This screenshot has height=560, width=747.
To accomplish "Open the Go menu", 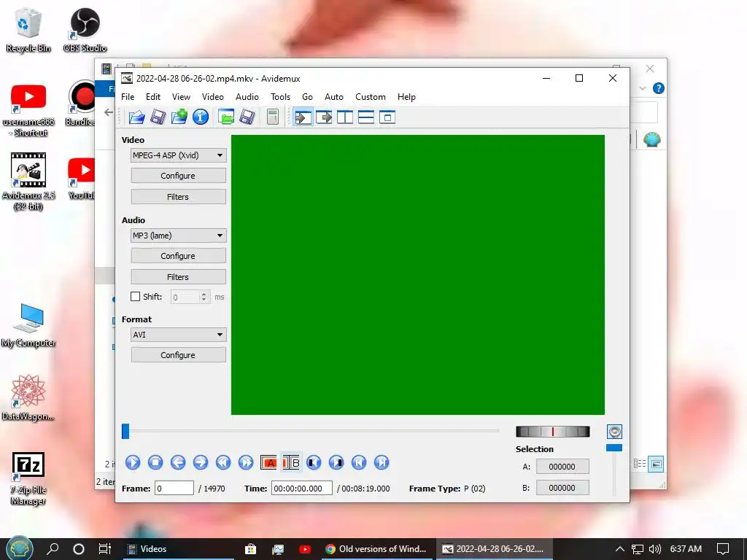I will click(307, 97).
